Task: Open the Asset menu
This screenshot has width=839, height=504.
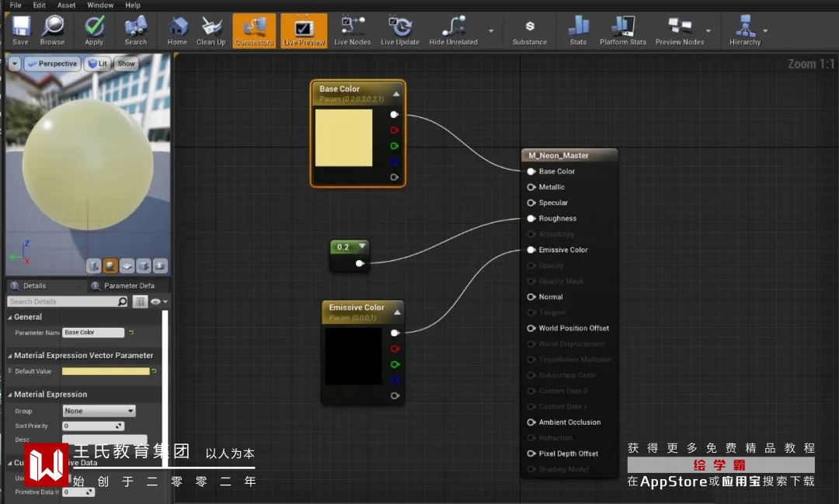Action: (x=66, y=5)
